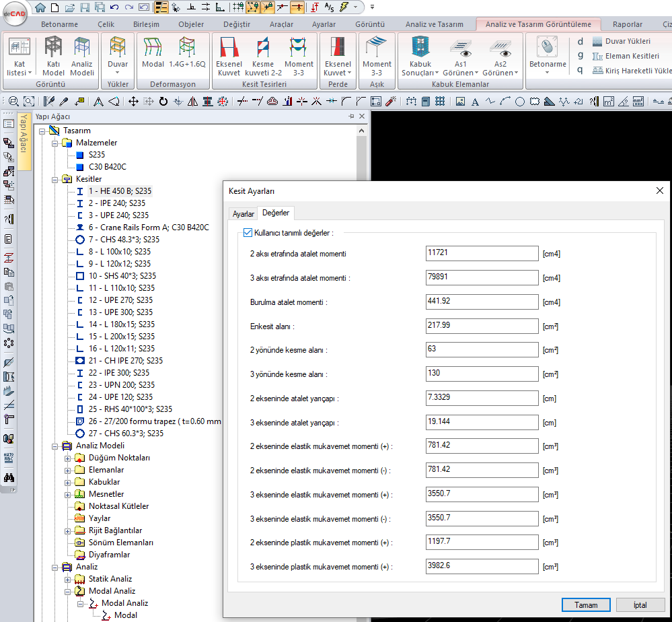Click the Undo arrow icon
The width and height of the screenshot is (672, 622).
tap(114, 7)
